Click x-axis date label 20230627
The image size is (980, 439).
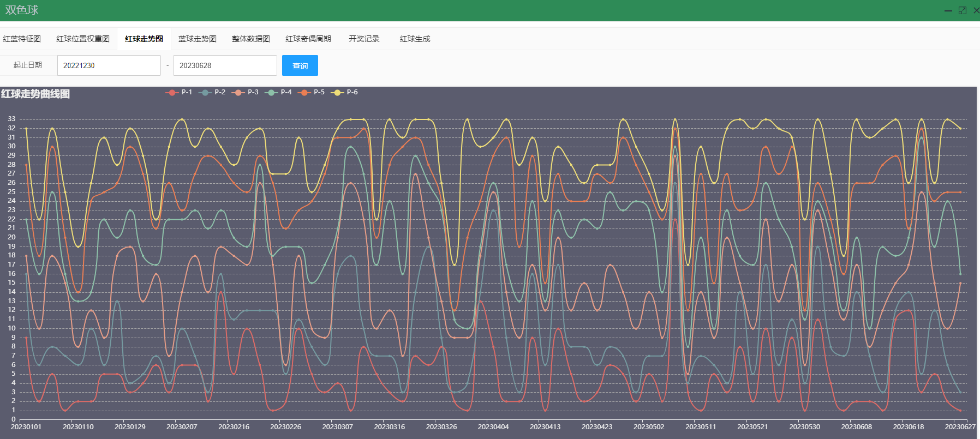(x=960, y=426)
